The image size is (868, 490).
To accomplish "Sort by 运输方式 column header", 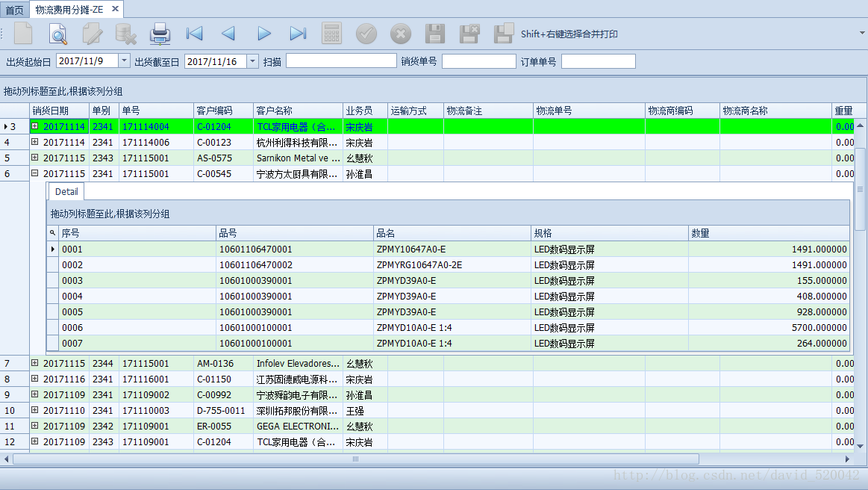I will [416, 111].
